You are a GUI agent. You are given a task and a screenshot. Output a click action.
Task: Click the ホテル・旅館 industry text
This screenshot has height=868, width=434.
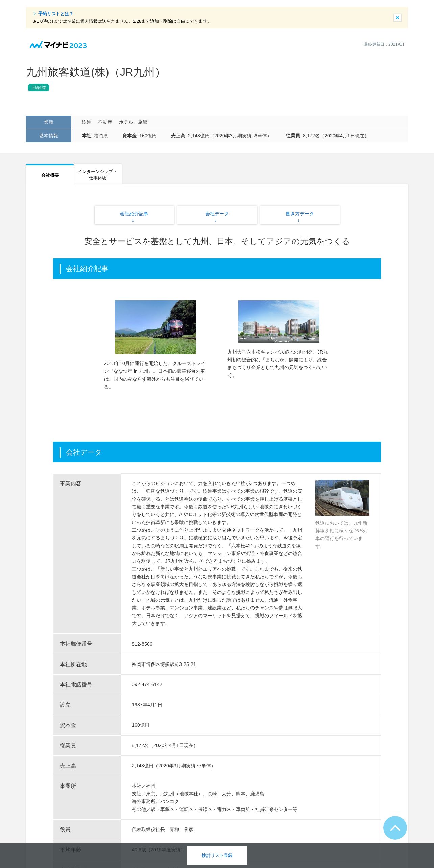(133, 122)
